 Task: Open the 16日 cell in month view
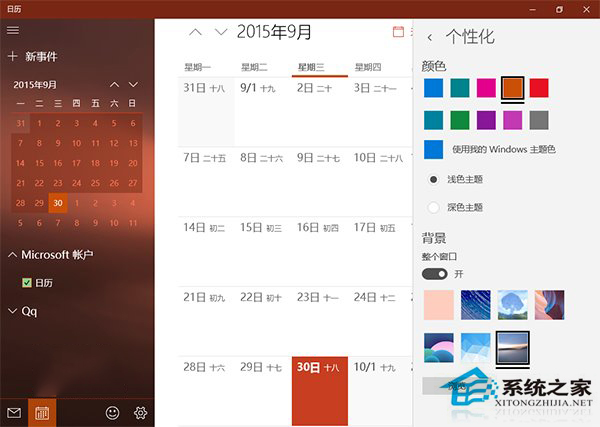click(x=320, y=251)
